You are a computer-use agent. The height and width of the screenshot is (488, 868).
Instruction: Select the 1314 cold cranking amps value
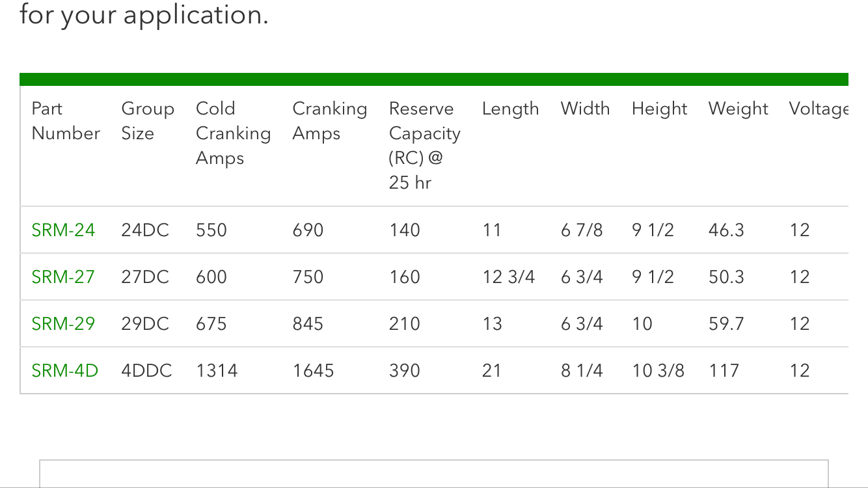pos(217,371)
